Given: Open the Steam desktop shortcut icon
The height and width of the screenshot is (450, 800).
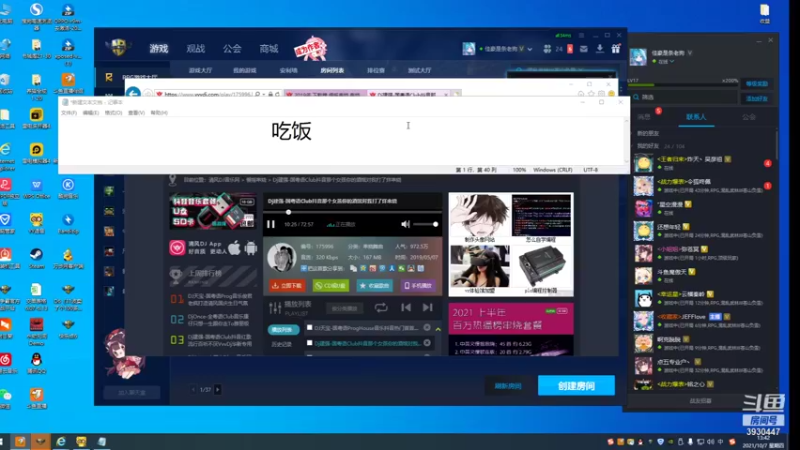Looking at the screenshot, I should click(36, 258).
